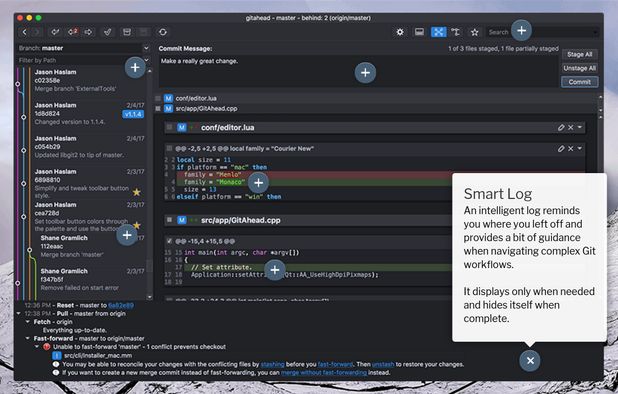Open dropdown arrow on conf/editor.lua header
The image size is (618, 394).
tap(580, 127)
